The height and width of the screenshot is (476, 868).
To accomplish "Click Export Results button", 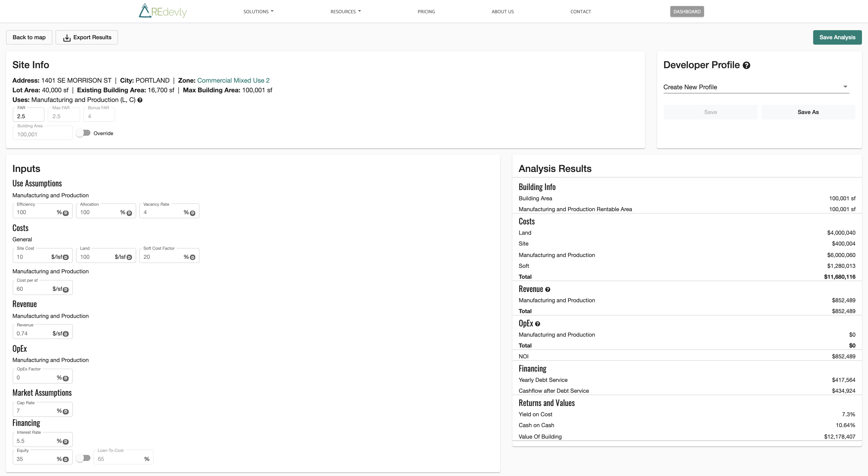I will pyautogui.click(x=86, y=37).
